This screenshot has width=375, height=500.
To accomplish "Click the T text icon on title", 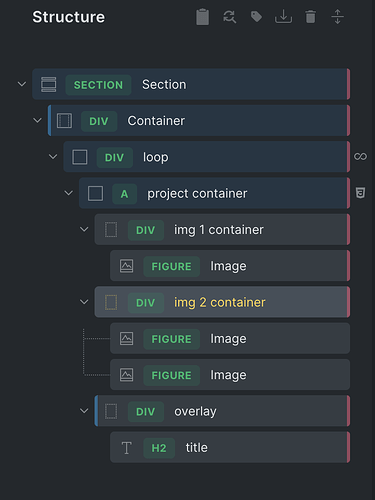I will coord(126,448).
